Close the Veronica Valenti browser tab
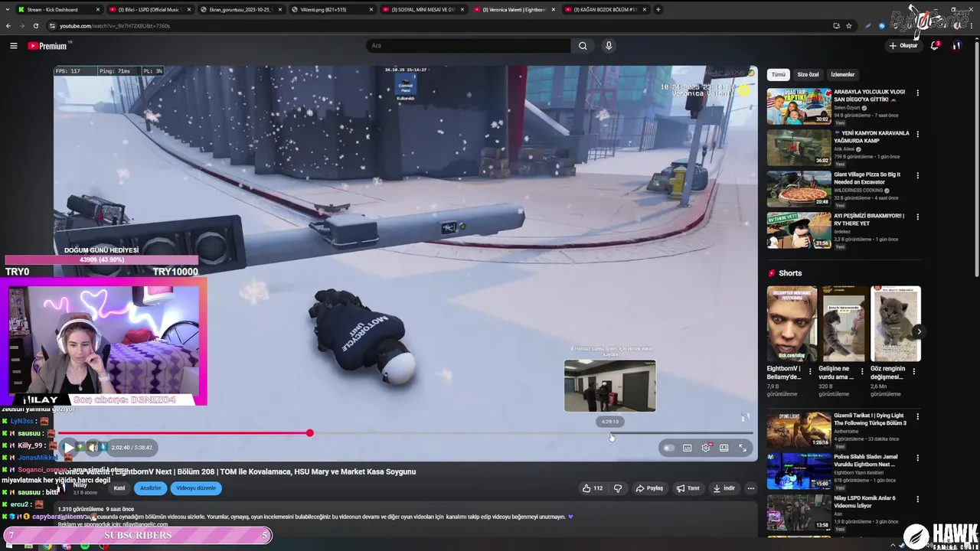 [555, 10]
